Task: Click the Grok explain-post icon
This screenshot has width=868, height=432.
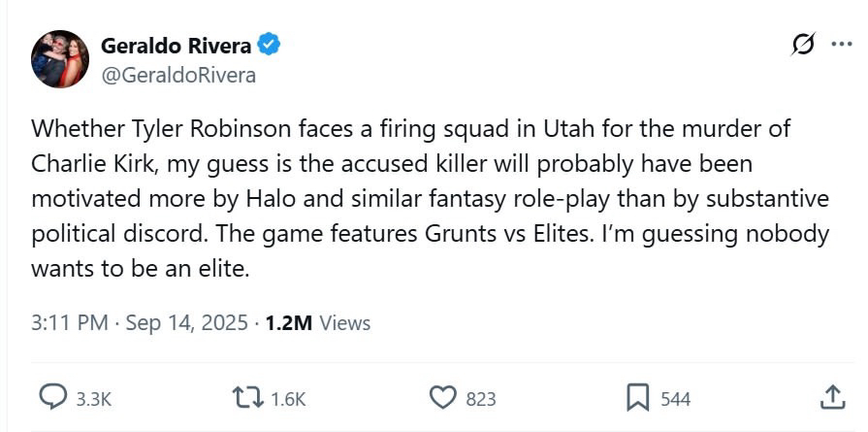Action: (803, 46)
